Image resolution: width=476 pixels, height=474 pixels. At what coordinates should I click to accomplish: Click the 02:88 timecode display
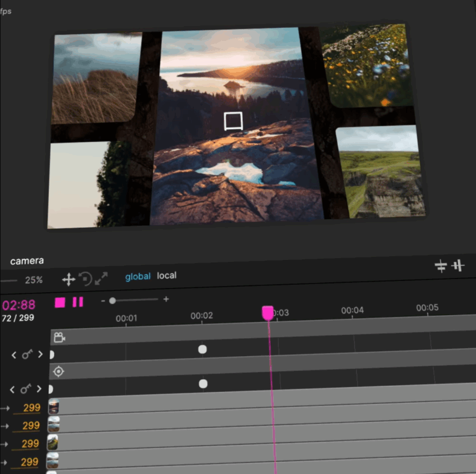(19, 305)
